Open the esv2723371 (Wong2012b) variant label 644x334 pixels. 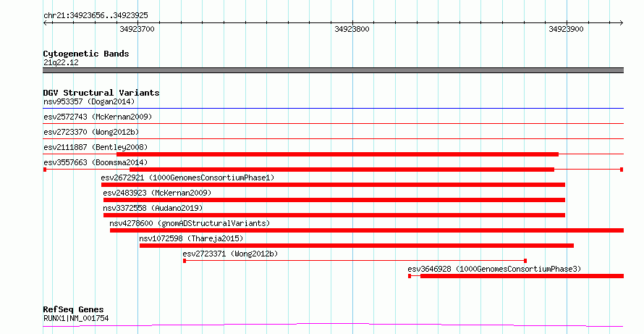tap(230, 254)
